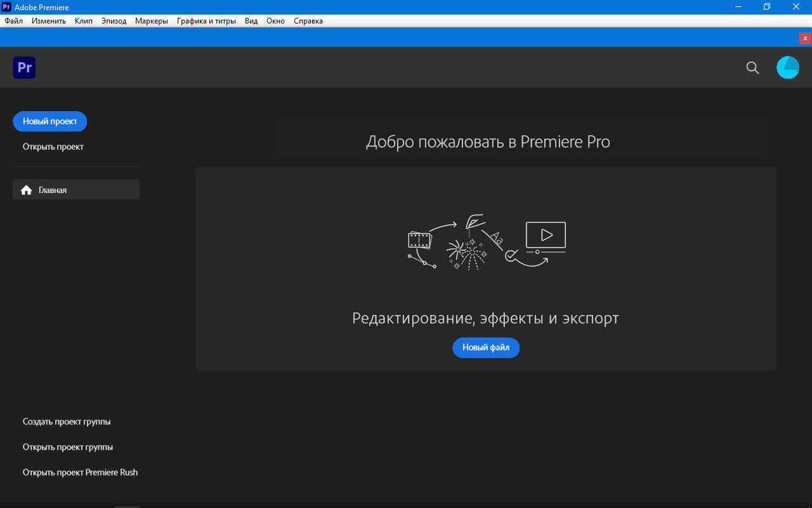Viewport: 812px width, 508px height.
Task: Minimize the Adobe Premiere window
Action: (738, 7)
